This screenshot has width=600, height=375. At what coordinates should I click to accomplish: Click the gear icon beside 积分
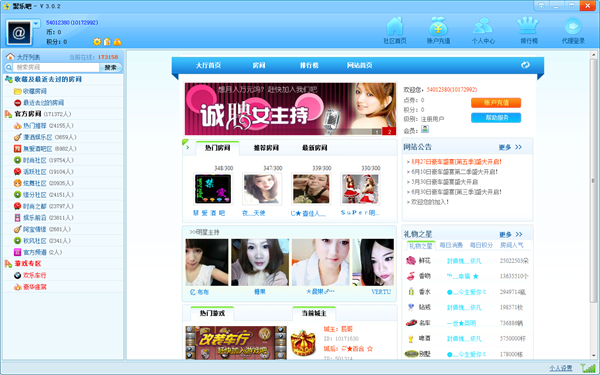[97, 41]
